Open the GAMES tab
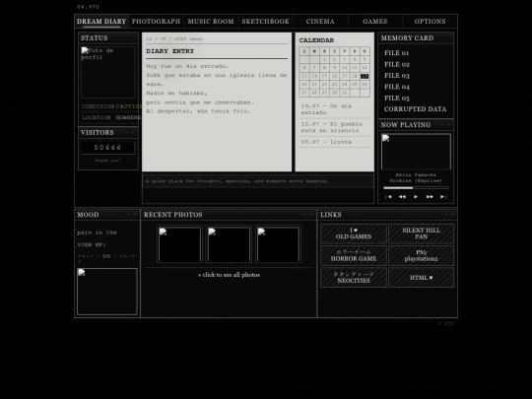 point(375,22)
